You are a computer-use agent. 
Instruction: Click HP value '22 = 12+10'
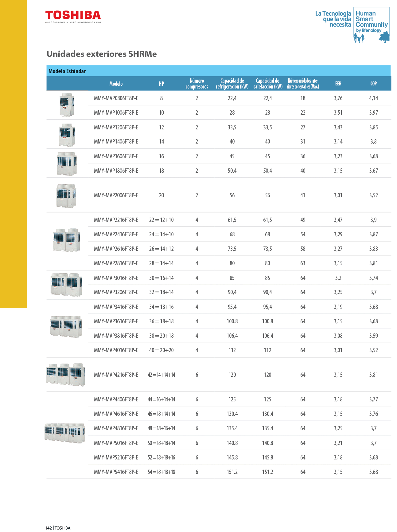pyautogui.click(x=162, y=220)
